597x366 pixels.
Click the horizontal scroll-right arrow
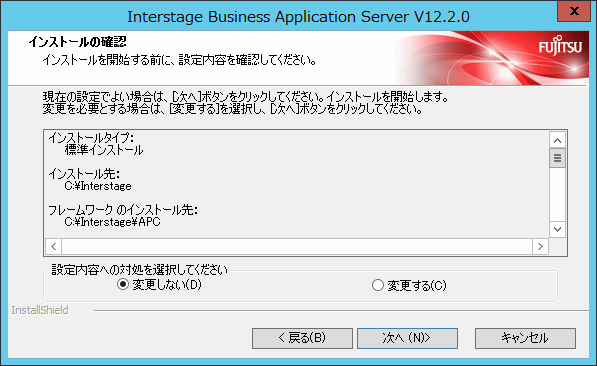coord(540,246)
